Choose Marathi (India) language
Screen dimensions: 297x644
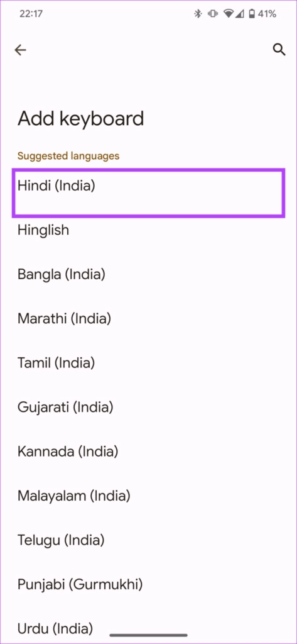tap(148, 318)
